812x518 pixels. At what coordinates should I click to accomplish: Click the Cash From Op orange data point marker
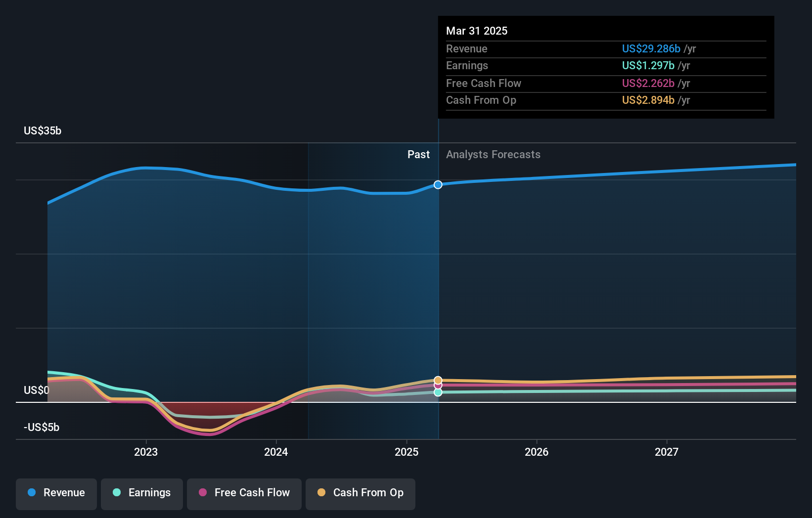point(438,380)
